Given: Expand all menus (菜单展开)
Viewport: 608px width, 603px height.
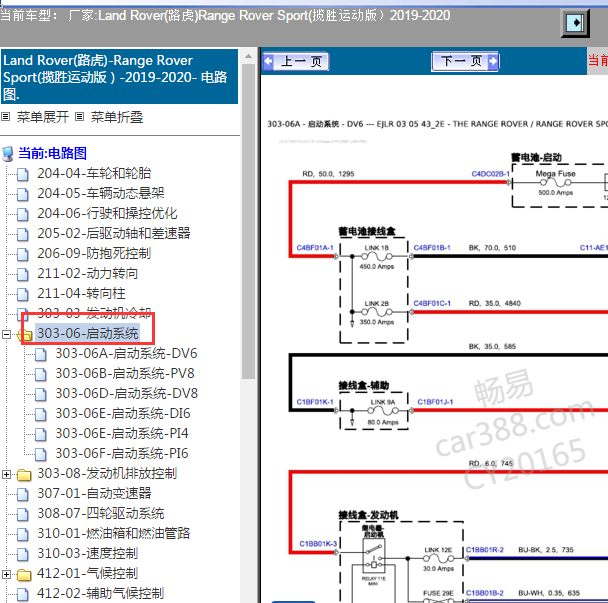Looking at the screenshot, I should 43,117.
